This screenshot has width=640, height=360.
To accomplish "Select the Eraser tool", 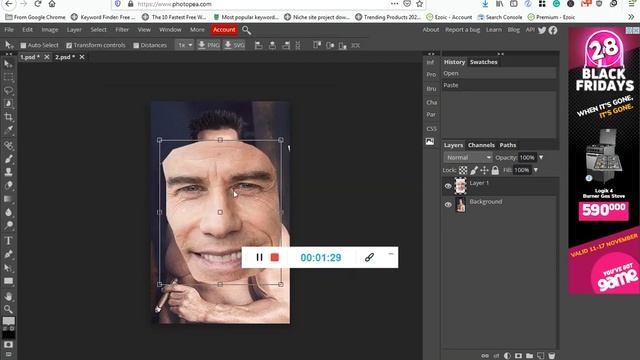I will pyautogui.click(x=8, y=185).
